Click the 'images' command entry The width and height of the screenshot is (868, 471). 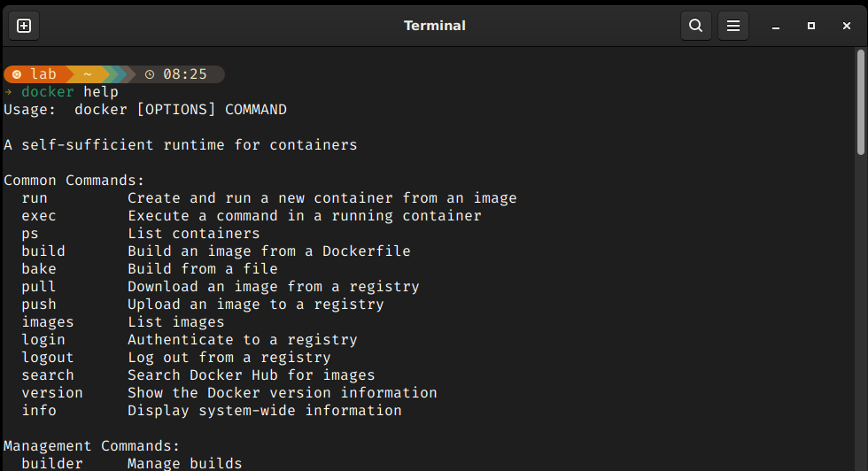48,322
